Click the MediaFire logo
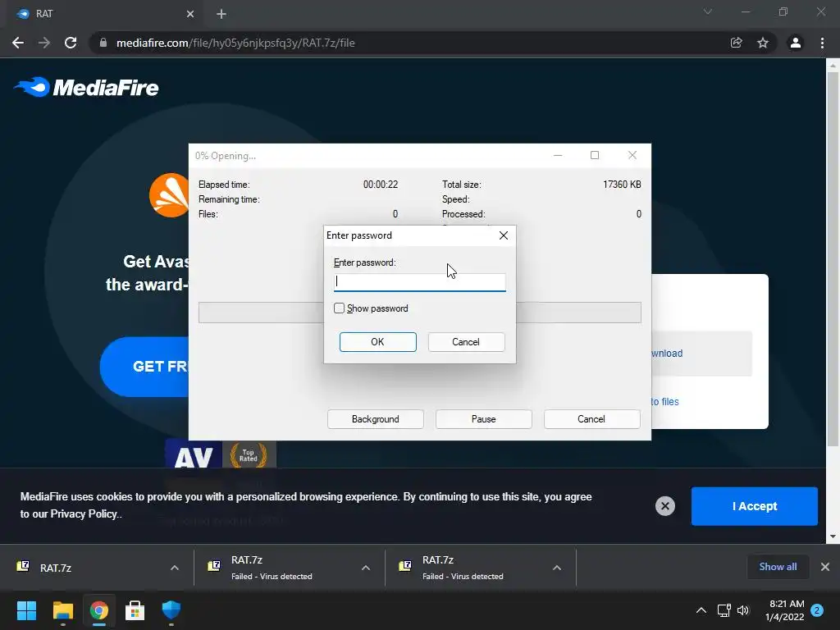Screen dimensions: 840x630 (85, 87)
